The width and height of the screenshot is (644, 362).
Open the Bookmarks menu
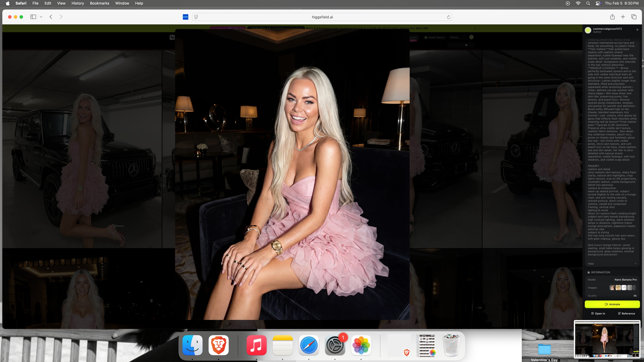(x=100, y=3)
